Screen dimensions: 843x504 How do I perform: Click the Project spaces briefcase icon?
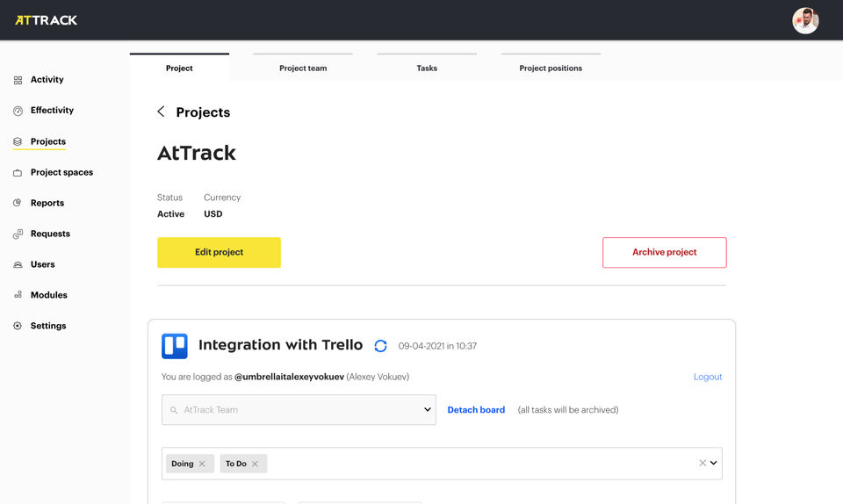tap(18, 172)
